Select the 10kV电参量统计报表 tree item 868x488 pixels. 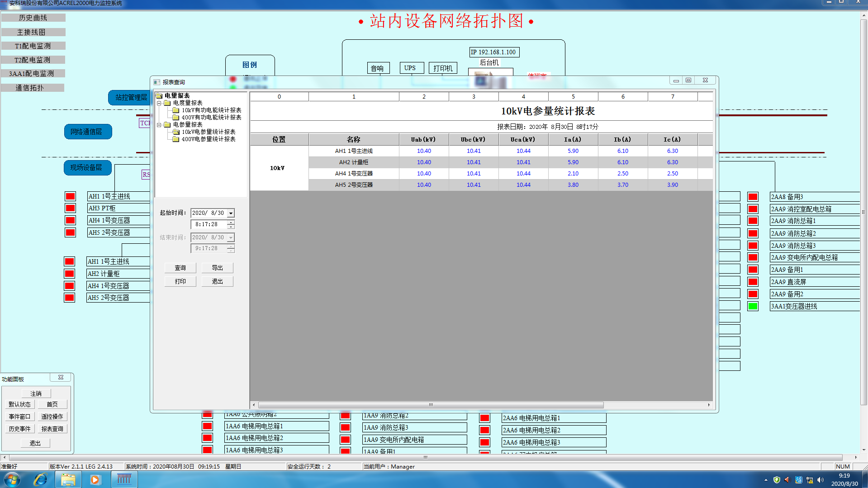(x=209, y=132)
